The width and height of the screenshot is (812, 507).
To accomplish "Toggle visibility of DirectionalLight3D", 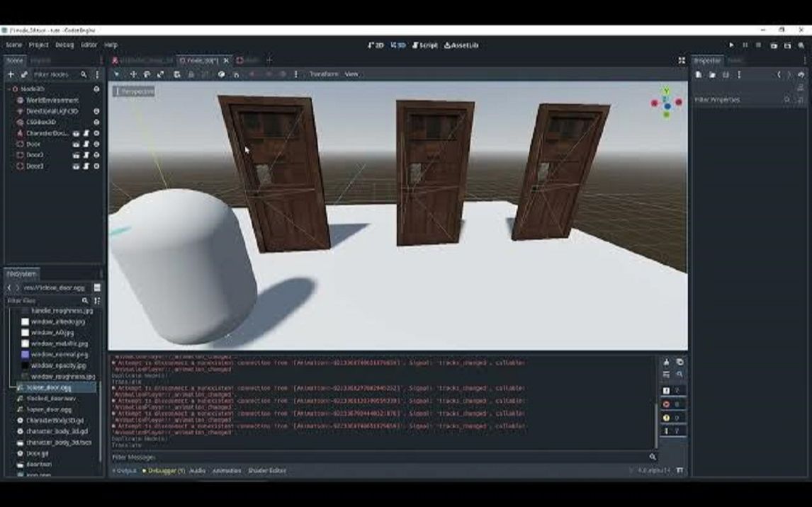I will [96, 110].
